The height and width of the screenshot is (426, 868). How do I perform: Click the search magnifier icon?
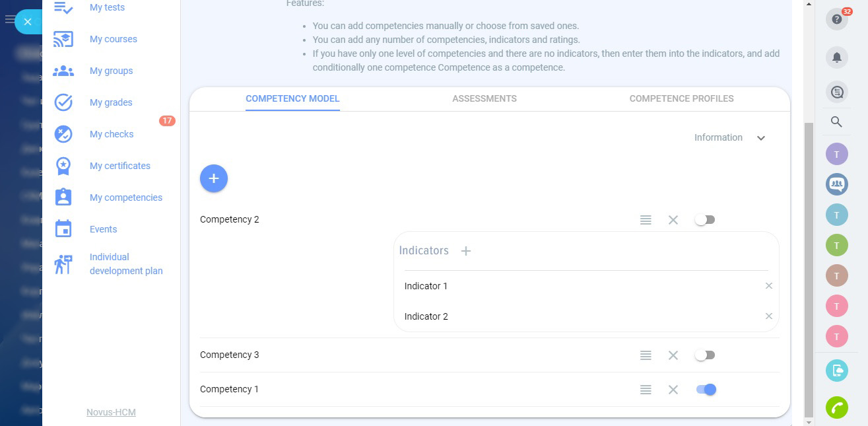[x=836, y=122]
